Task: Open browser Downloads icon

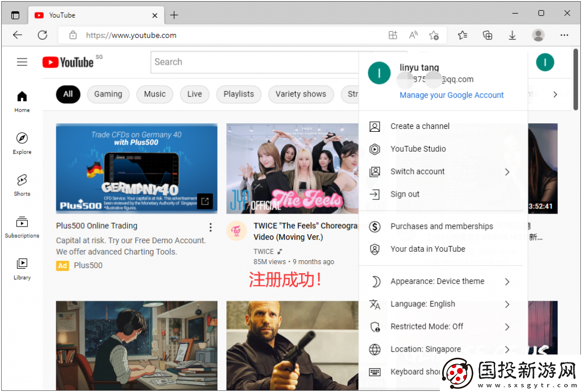Action: pyautogui.click(x=512, y=35)
